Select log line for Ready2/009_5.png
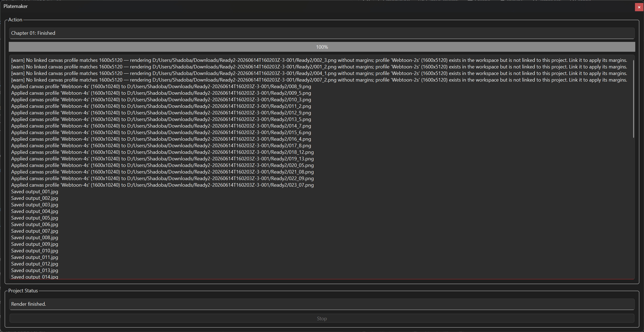This screenshot has width=644, height=332. [161, 93]
